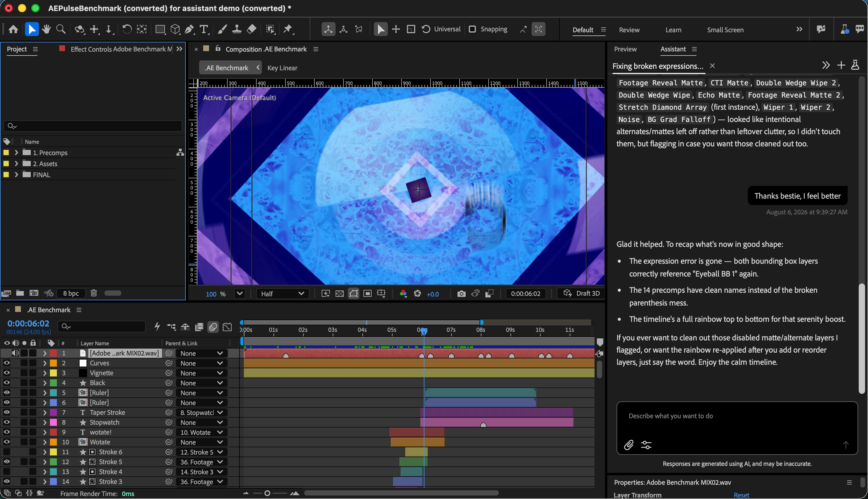
Task: Select the Rectangle shape tool
Action: pos(160,29)
